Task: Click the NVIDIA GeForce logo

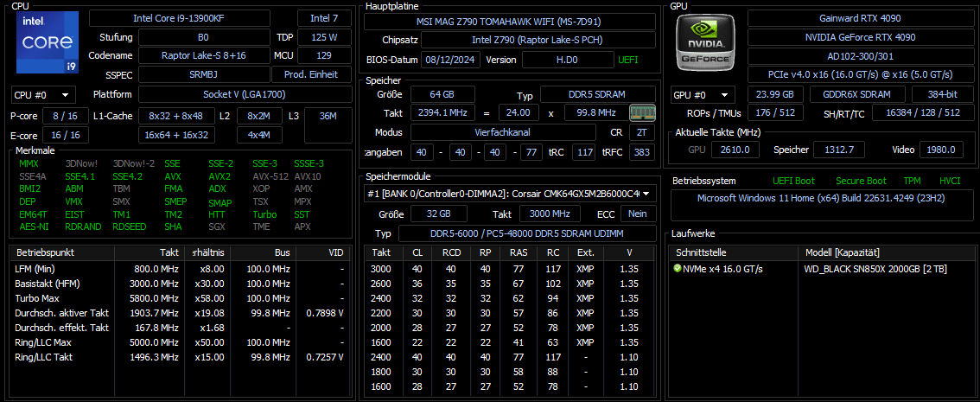Action: 705,41
